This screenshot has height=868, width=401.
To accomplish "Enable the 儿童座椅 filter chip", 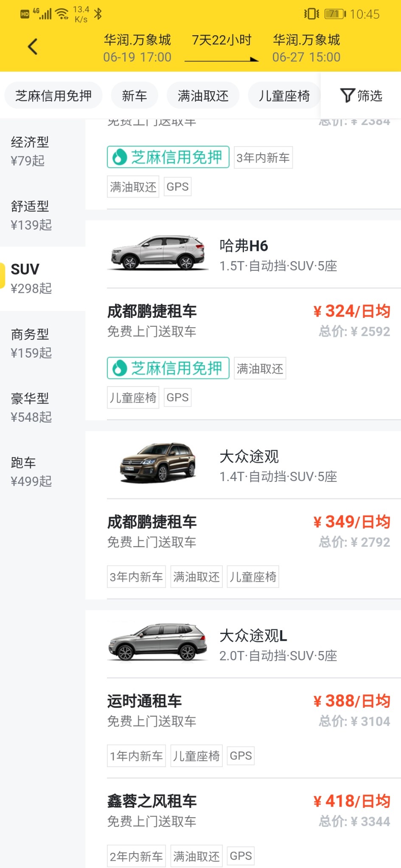I will pyautogui.click(x=284, y=96).
